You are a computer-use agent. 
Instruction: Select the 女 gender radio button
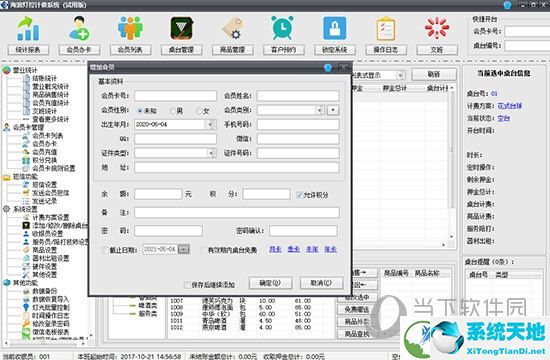coord(199,111)
